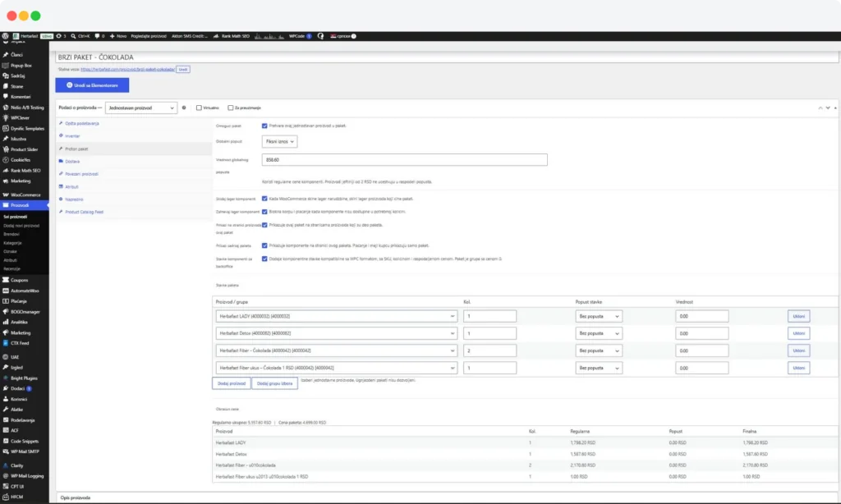Open the WooCommerce sidebar item
This screenshot has width=841, height=504.
point(25,195)
